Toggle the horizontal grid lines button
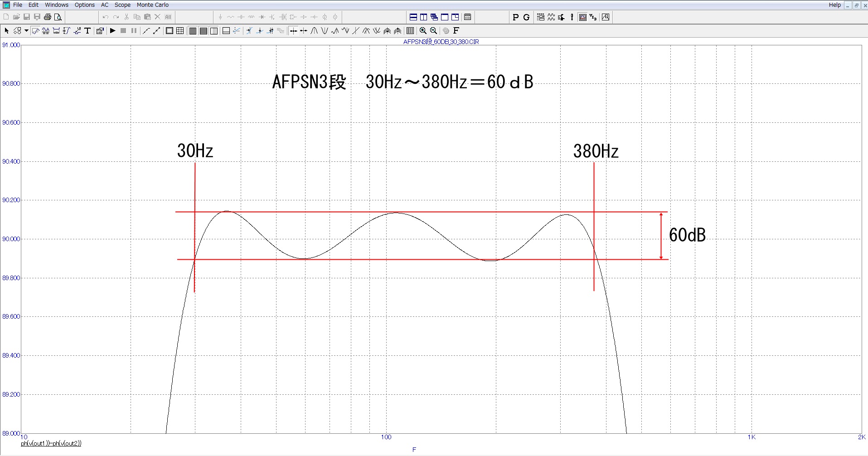This screenshot has height=456, width=868. 204,31
